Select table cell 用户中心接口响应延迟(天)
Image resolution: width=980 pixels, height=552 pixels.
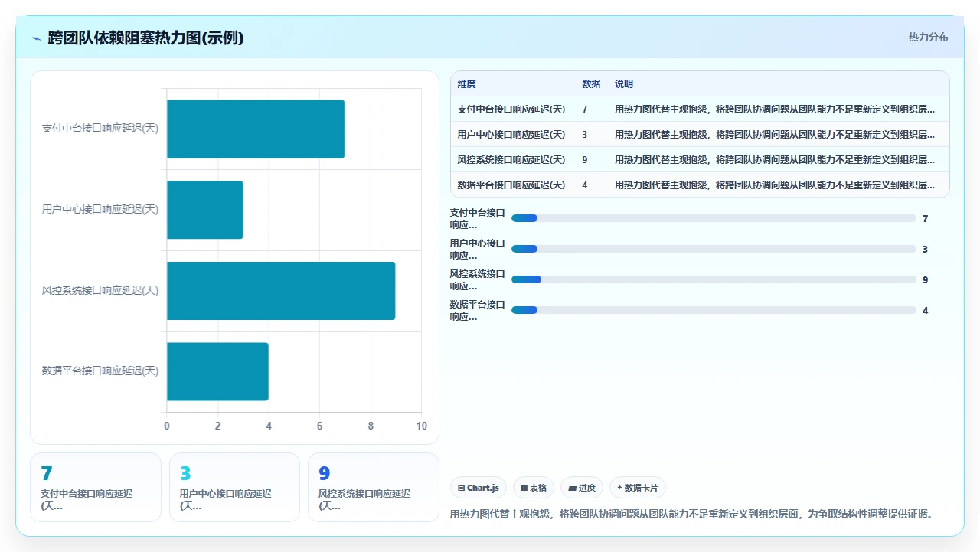[x=511, y=135]
